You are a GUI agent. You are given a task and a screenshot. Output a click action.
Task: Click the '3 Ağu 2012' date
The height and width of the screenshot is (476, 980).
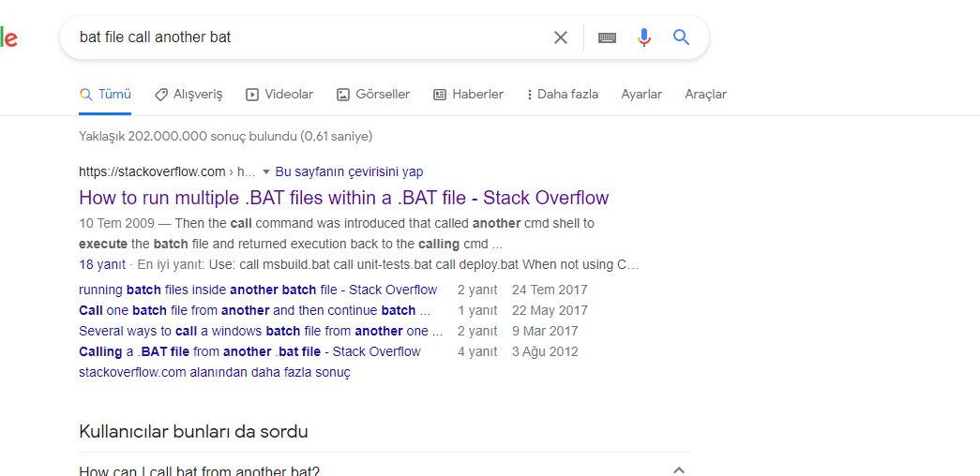[x=545, y=351]
